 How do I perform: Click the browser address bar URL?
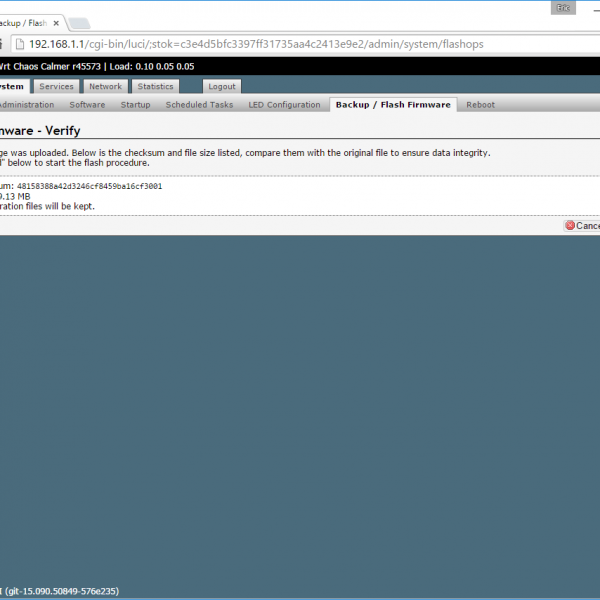click(x=250, y=44)
